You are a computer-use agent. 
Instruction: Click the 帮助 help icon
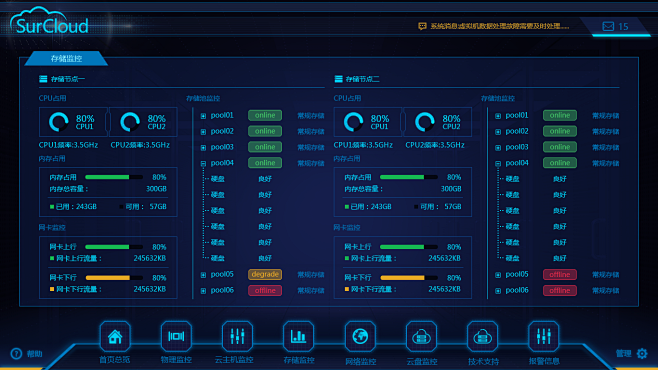click(x=16, y=354)
